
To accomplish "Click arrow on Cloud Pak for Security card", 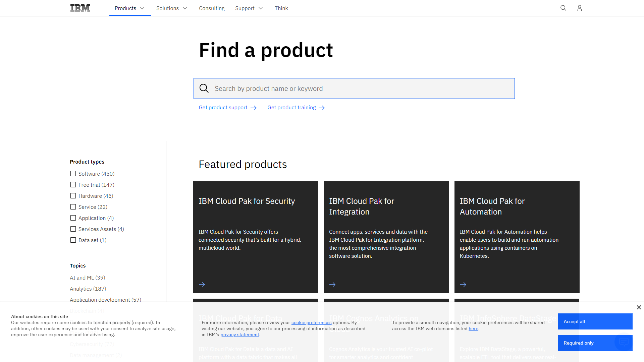I will [x=202, y=285].
